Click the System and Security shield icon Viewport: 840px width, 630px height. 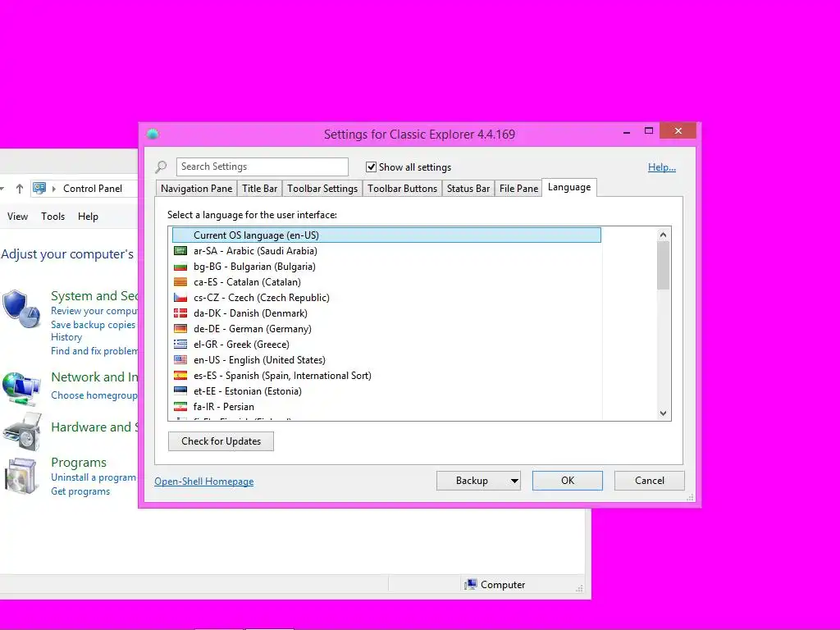click(21, 308)
